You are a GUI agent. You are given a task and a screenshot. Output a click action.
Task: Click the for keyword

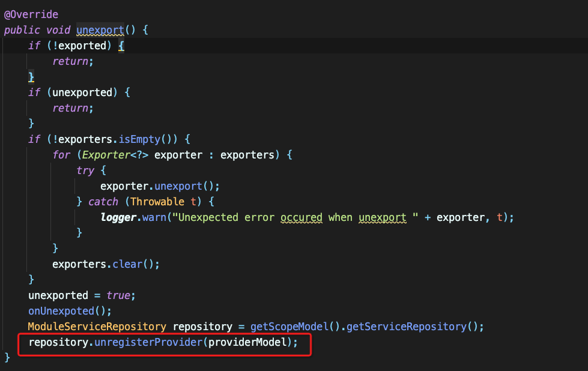(x=61, y=155)
